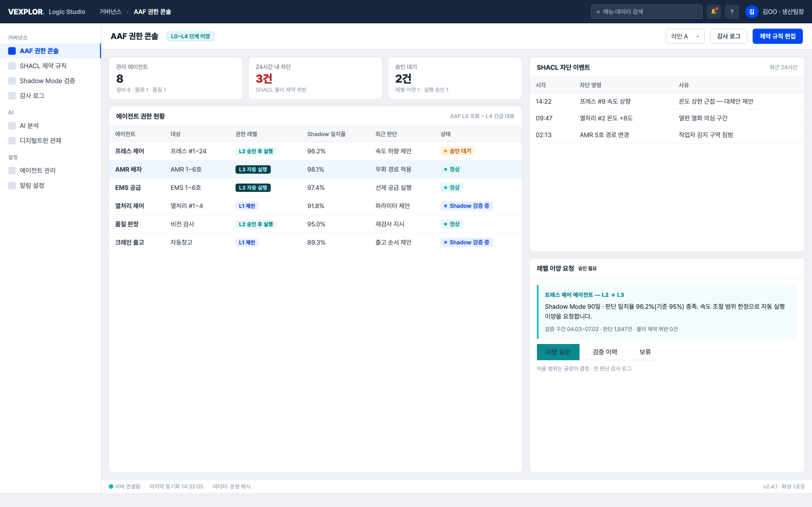Select the AMR 배차 agent row

pos(315,169)
